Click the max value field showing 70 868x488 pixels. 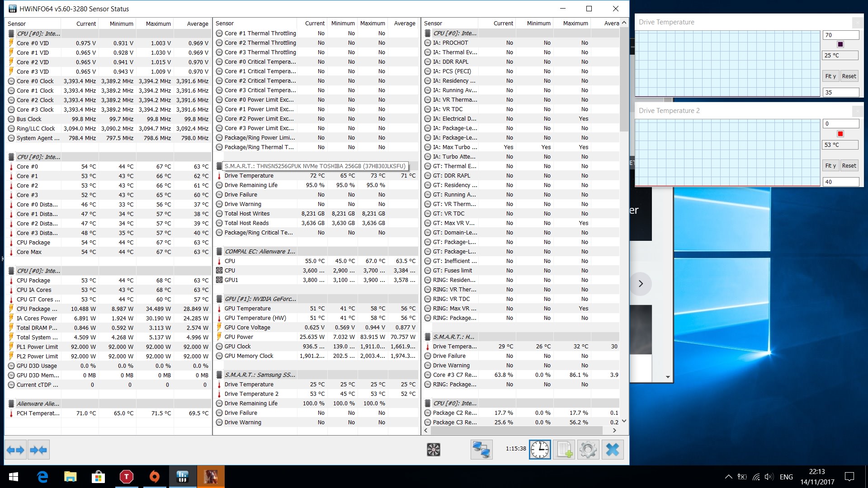(841, 35)
